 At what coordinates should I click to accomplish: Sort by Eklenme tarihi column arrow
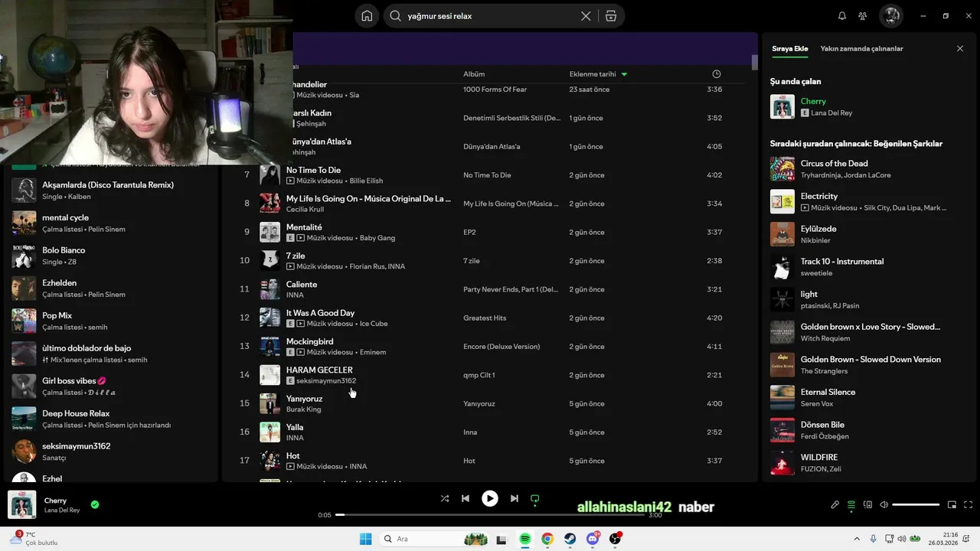(x=624, y=74)
